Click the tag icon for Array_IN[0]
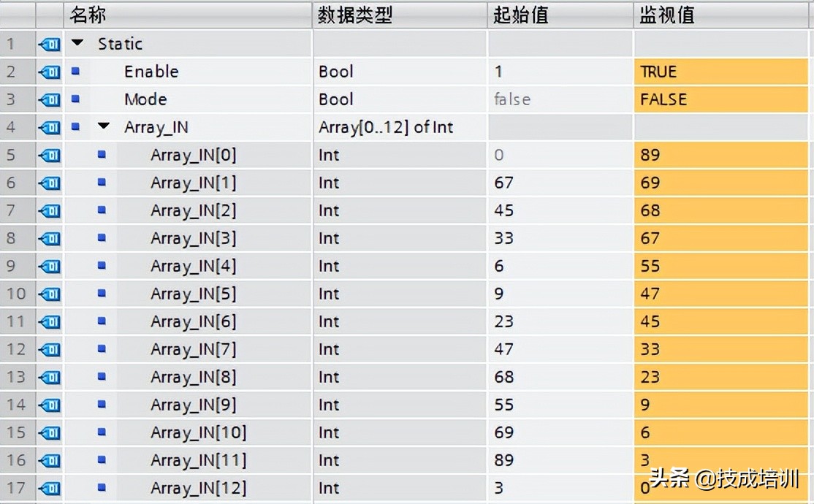Viewport: 814px width, 504px height. (x=47, y=154)
